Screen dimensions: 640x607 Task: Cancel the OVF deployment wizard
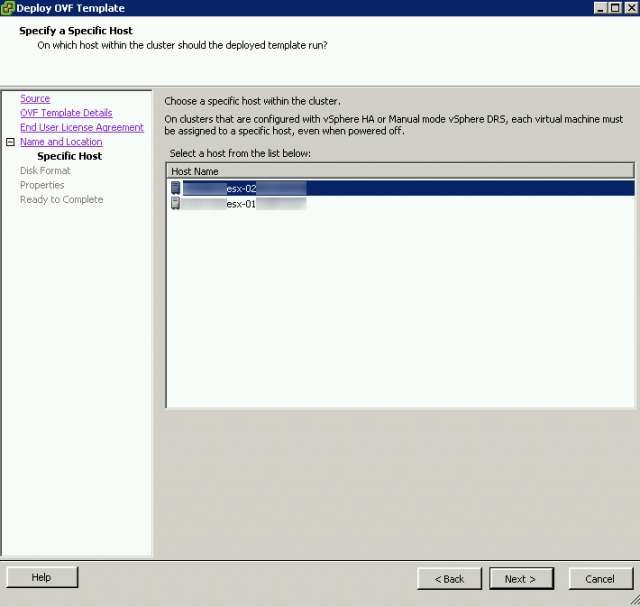point(600,579)
